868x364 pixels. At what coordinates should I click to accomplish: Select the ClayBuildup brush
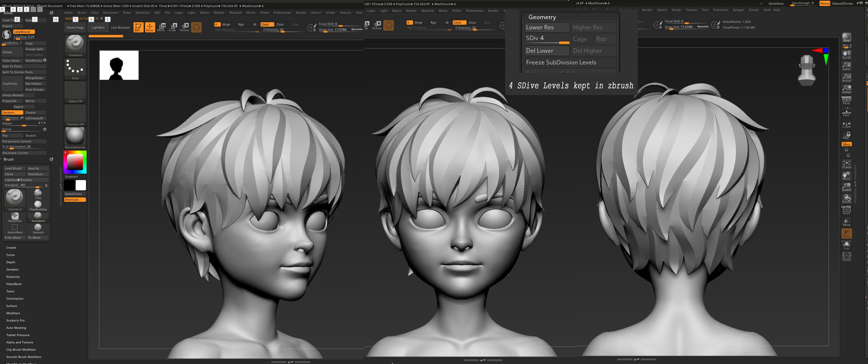click(38, 206)
